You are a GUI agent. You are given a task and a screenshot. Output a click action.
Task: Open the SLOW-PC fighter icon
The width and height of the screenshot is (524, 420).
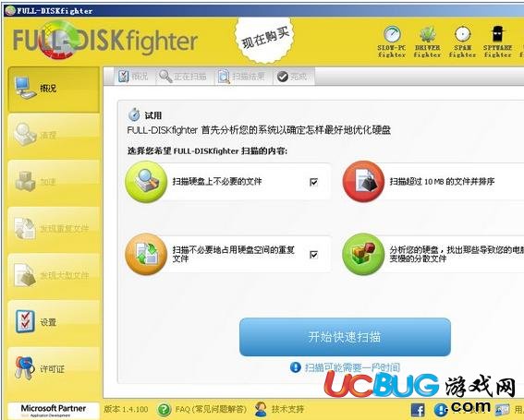click(x=392, y=42)
